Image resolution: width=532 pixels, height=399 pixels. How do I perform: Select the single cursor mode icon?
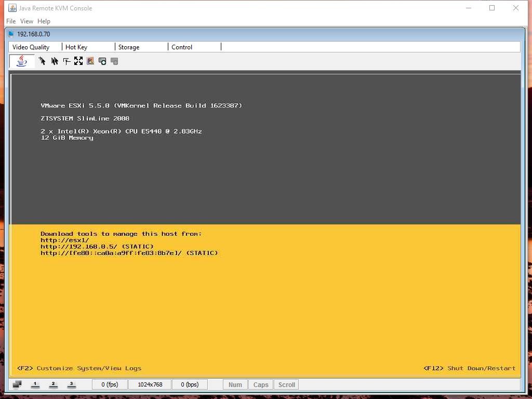click(42, 61)
